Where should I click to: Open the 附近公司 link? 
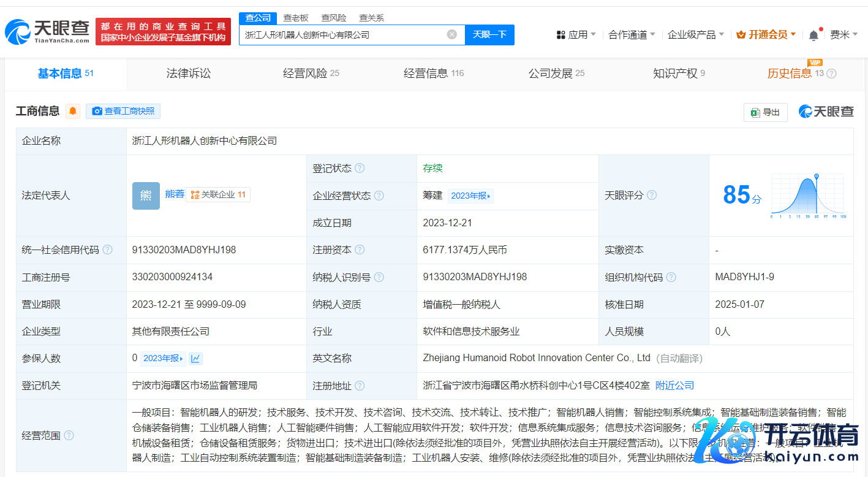674,386
